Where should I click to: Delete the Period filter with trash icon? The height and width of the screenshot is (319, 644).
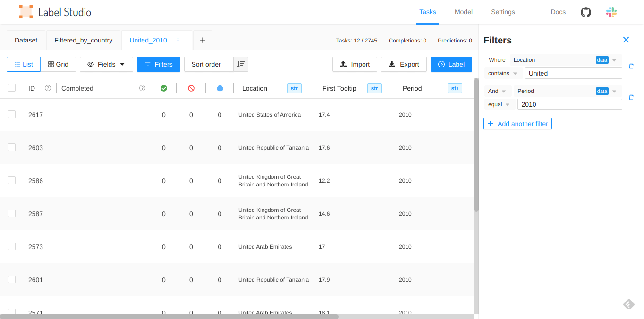coord(631,97)
